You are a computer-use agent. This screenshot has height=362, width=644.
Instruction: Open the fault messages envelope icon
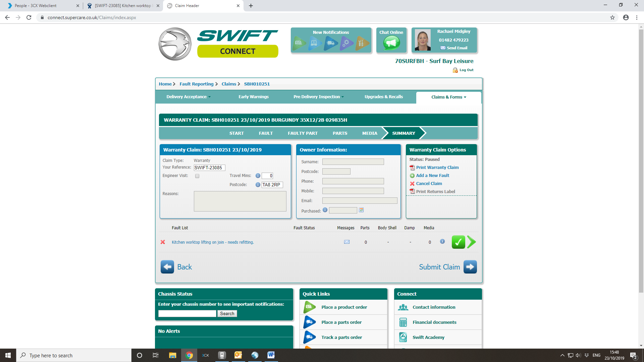pyautogui.click(x=347, y=242)
